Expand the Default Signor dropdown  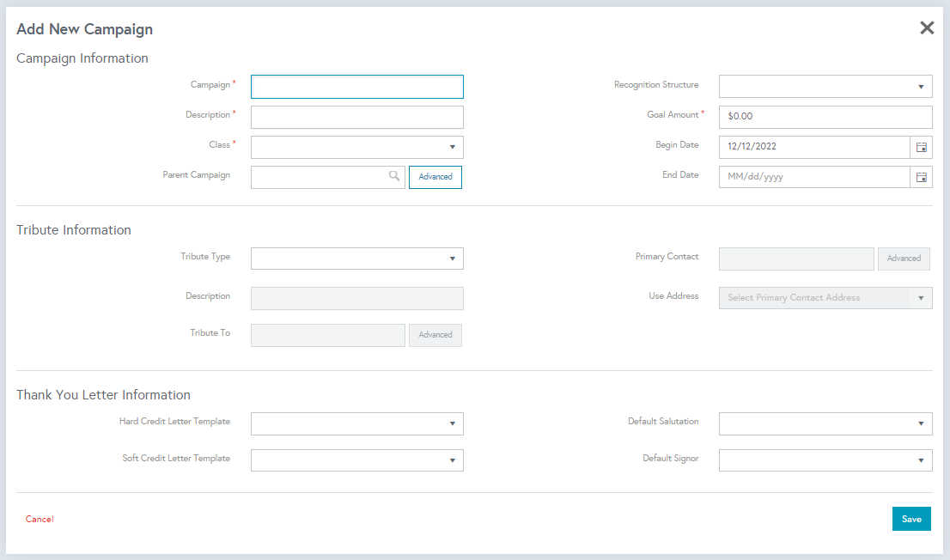coord(825,460)
